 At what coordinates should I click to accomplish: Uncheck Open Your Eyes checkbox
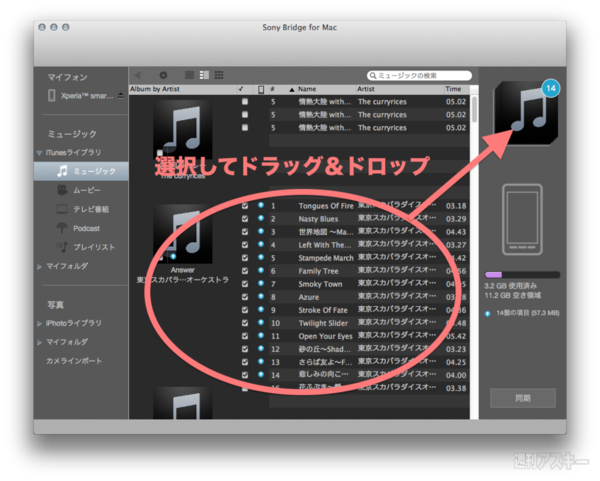(245, 336)
